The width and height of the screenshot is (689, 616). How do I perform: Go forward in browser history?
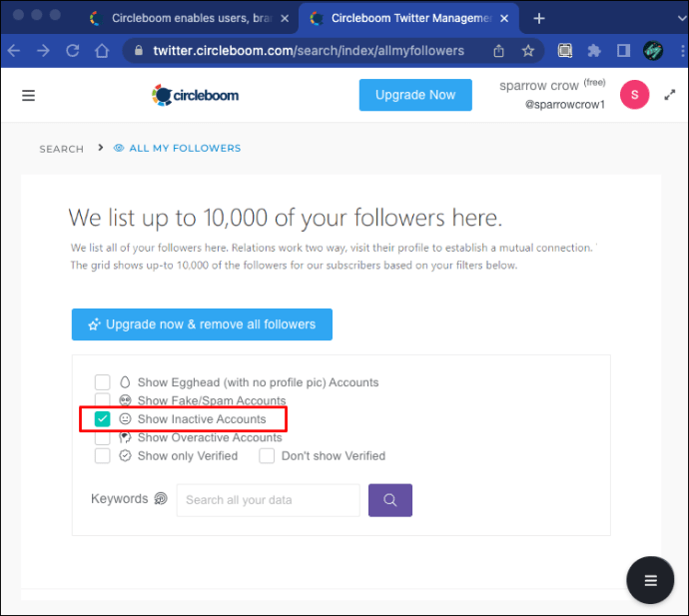[x=44, y=51]
